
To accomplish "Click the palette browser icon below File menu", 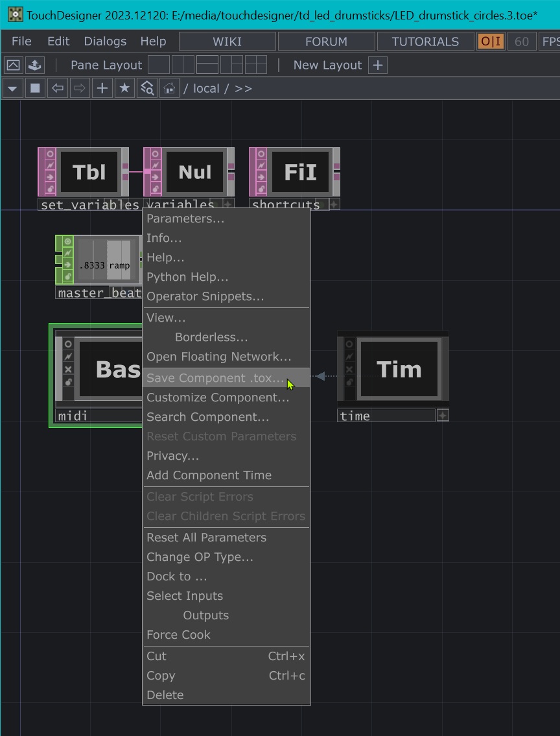I will click(x=14, y=65).
